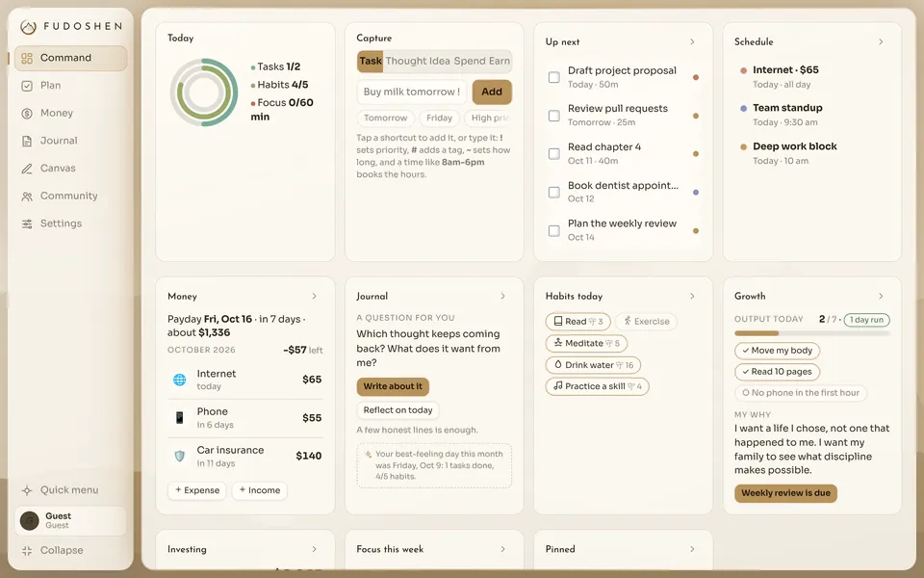The width and height of the screenshot is (924, 578).
Task: Switch capture type to Spend
Action: 470,62
